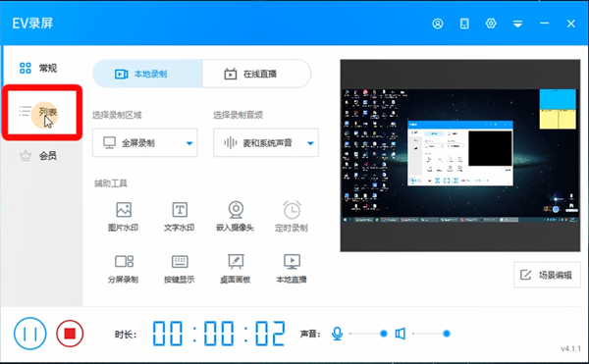Select the 分屏录制 split-screen recording tool
This screenshot has height=364, width=589.
[x=124, y=269]
